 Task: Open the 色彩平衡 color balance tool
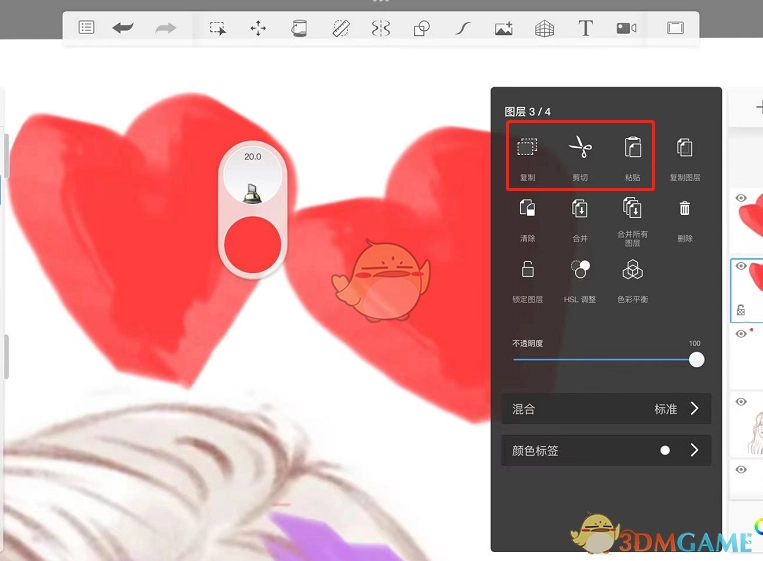click(632, 269)
